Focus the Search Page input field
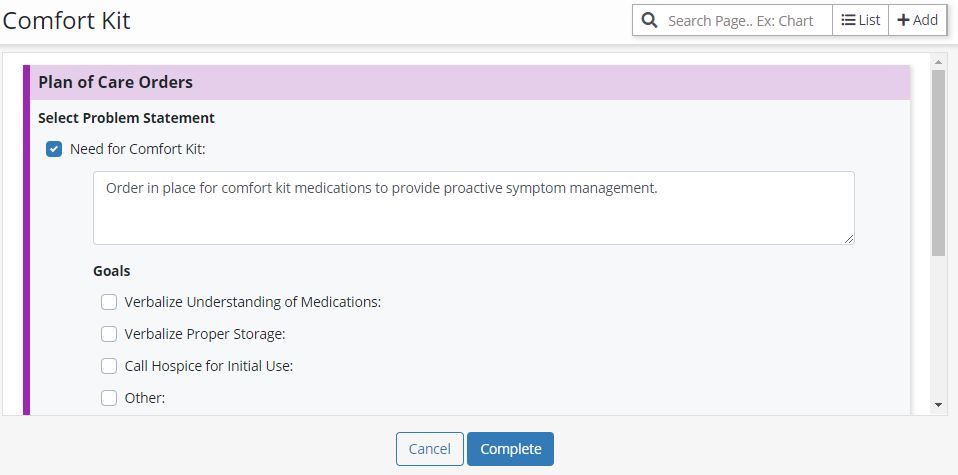This screenshot has height=475, width=958. pos(745,20)
